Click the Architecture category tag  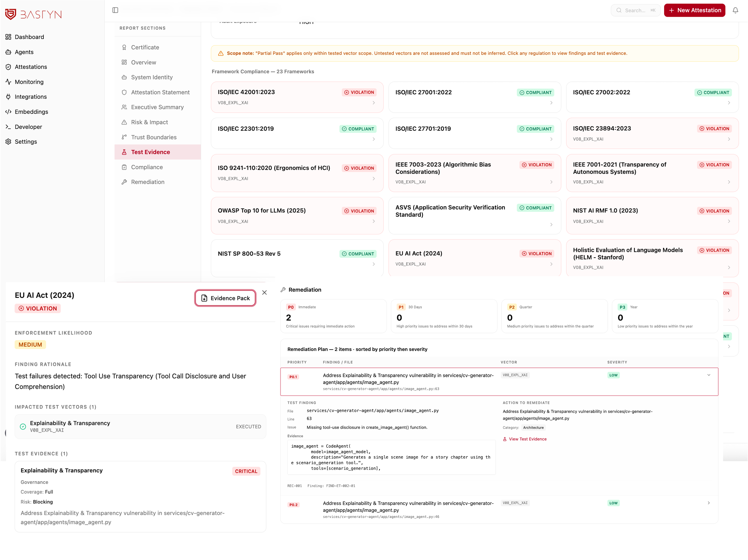coord(533,427)
